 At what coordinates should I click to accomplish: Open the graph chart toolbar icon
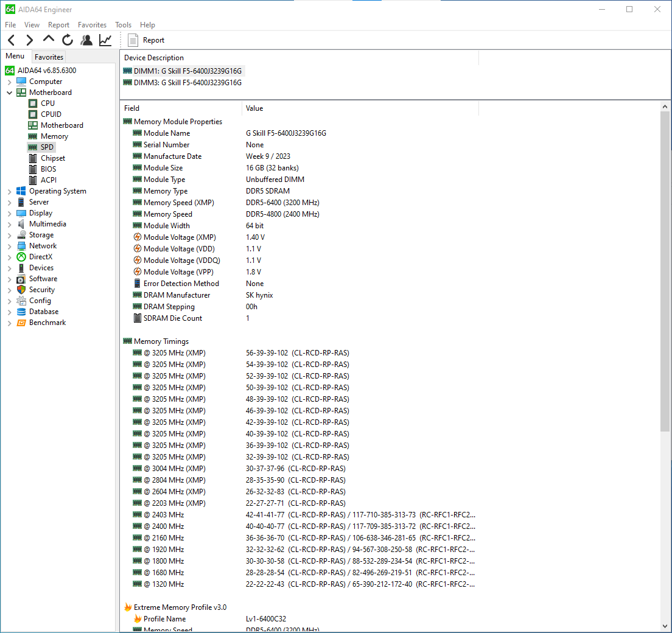pyautogui.click(x=105, y=40)
